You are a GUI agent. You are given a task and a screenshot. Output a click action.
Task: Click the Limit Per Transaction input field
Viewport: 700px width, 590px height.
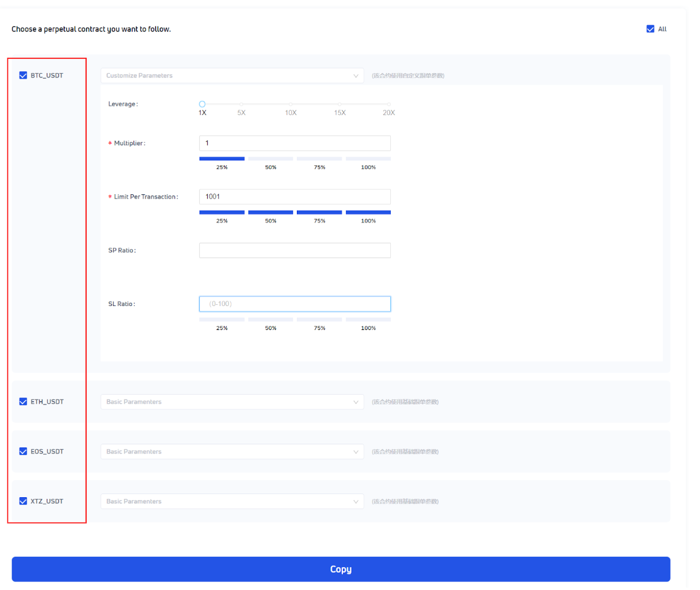click(x=294, y=197)
